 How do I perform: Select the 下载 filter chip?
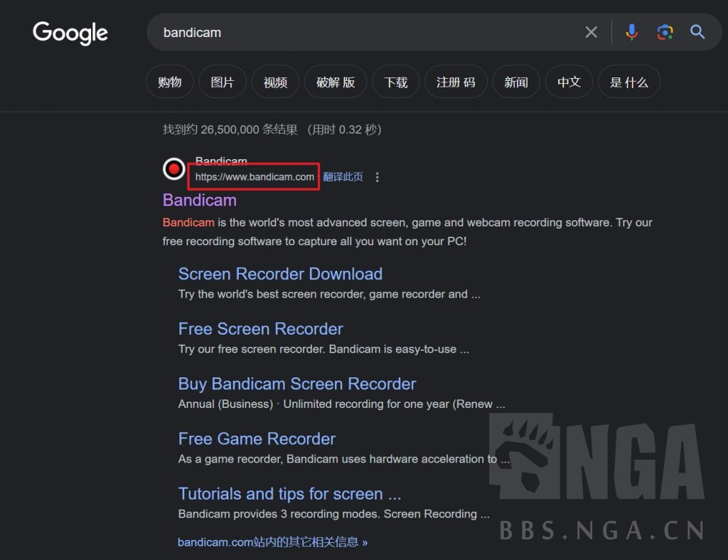point(396,82)
